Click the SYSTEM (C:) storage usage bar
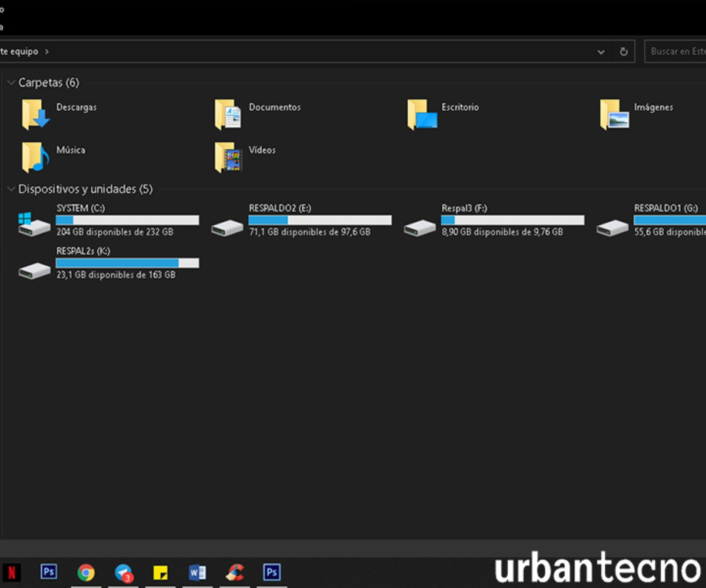Viewport: 706px width, 588px height. coord(127,220)
